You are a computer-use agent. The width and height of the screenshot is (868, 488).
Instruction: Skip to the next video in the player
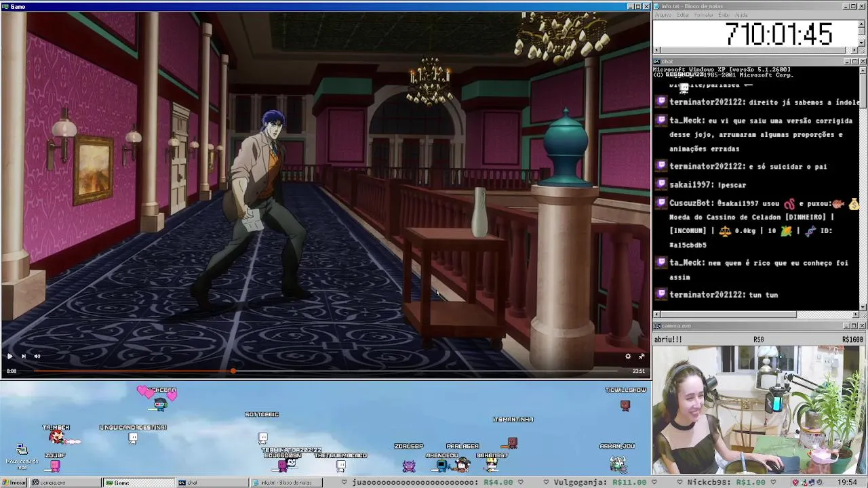(x=23, y=356)
